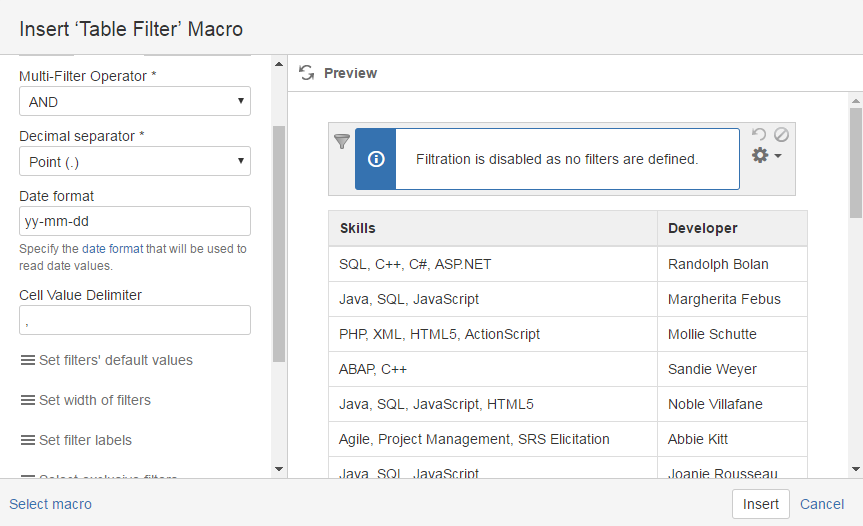Click the Cancel link
Screen dimensions: 863x526
click(x=822, y=504)
